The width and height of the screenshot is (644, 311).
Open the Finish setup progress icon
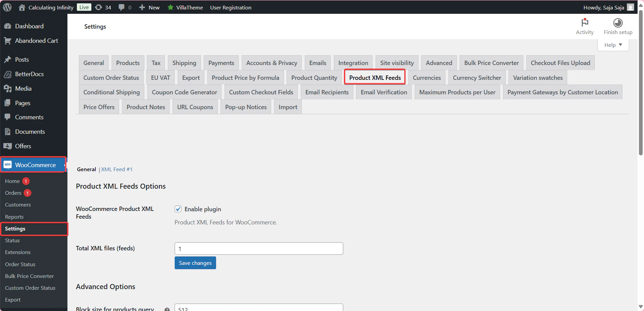pyautogui.click(x=617, y=23)
